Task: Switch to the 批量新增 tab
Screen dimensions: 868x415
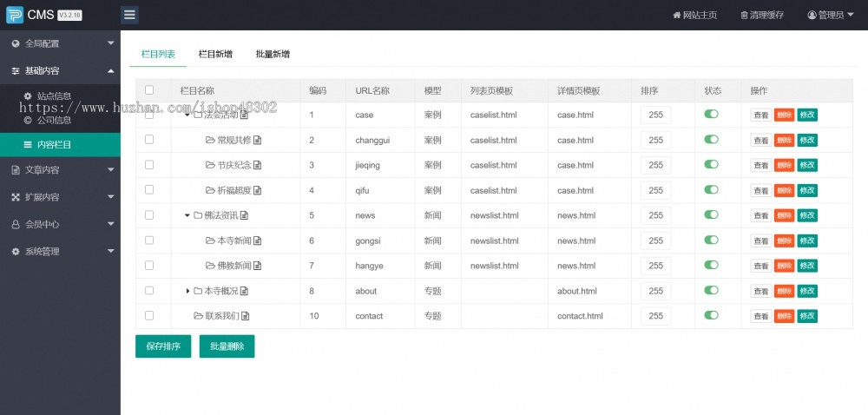Action: tap(273, 54)
